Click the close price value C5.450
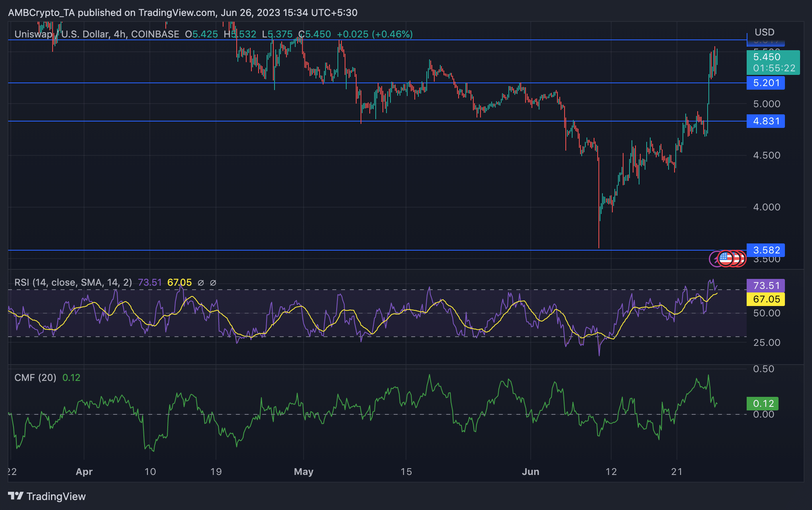812x510 pixels. pyautogui.click(x=315, y=34)
